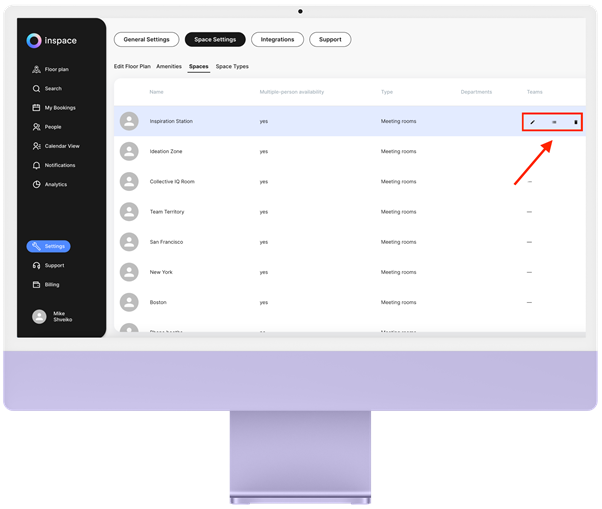
Task: Open the Analytics section
Action: [50, 185]
